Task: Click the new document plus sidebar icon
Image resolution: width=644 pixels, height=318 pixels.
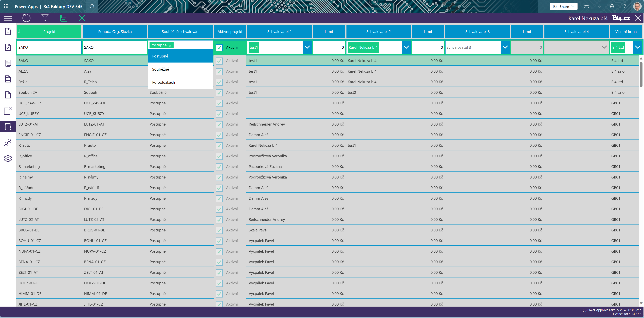Action: 8,31
